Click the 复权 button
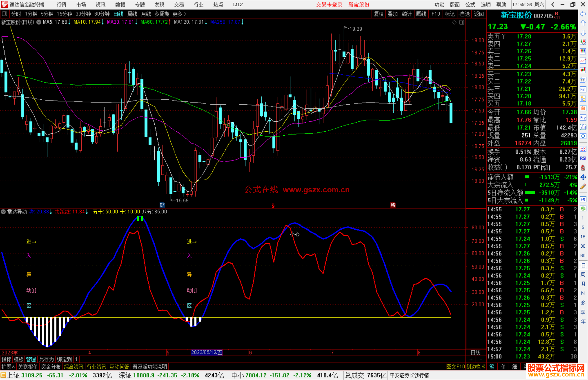 [378, 14]
